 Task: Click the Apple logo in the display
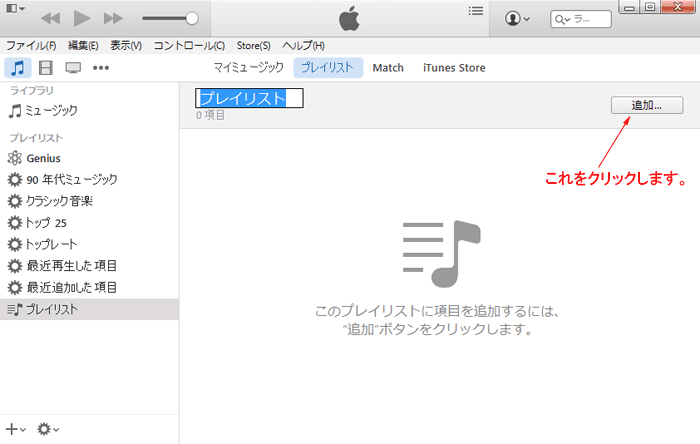pos(349,18)
